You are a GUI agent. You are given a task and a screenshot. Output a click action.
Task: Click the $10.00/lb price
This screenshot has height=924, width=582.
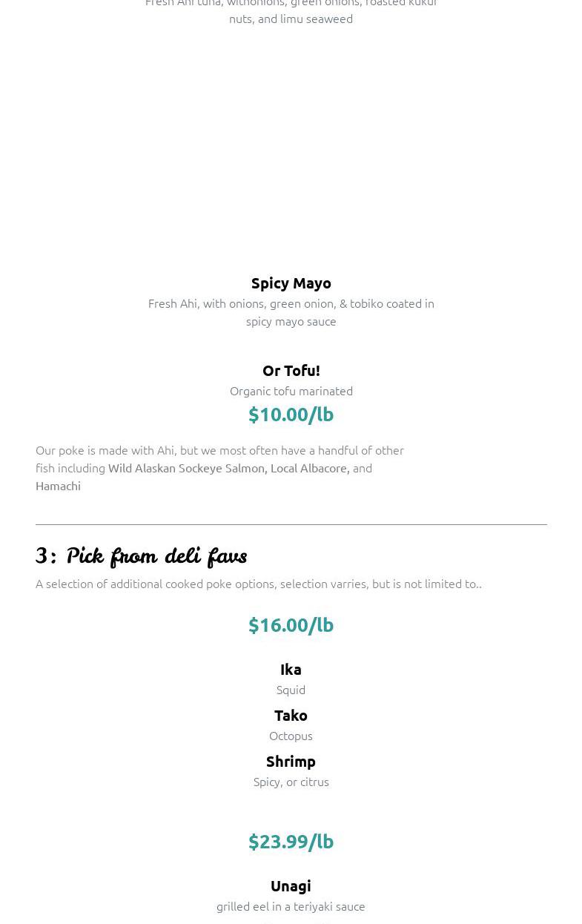(x=291, y=414)
